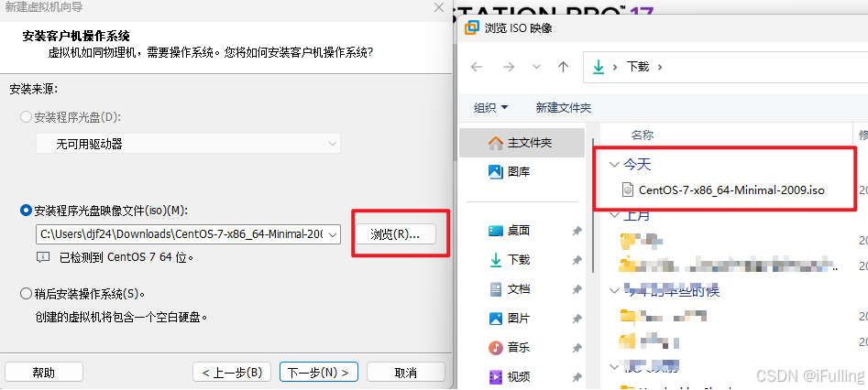Click the ISO image path field
The height and width of the screenshot is (390, 868).
click(x=188, y=234)
